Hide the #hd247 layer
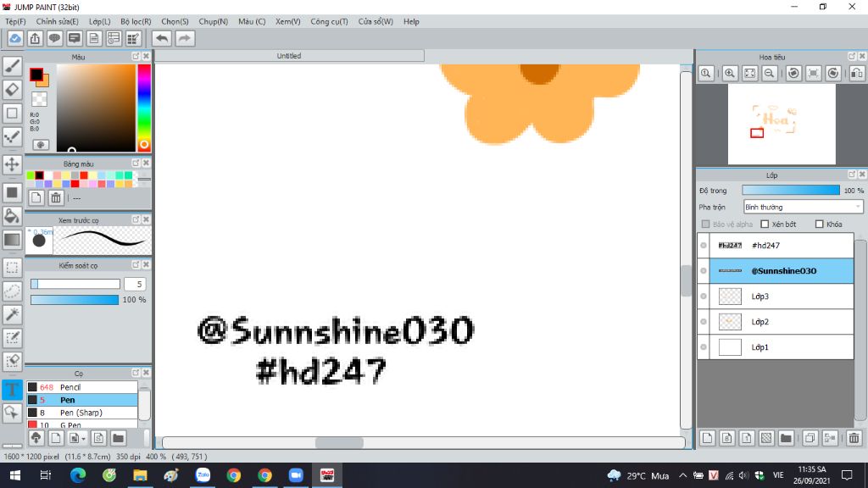 pos(704,245)
